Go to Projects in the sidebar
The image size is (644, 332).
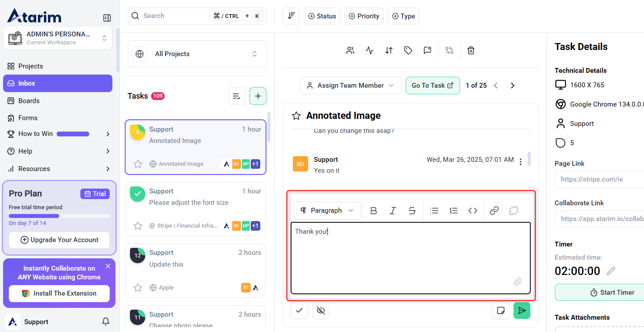(x=31, y=66)
